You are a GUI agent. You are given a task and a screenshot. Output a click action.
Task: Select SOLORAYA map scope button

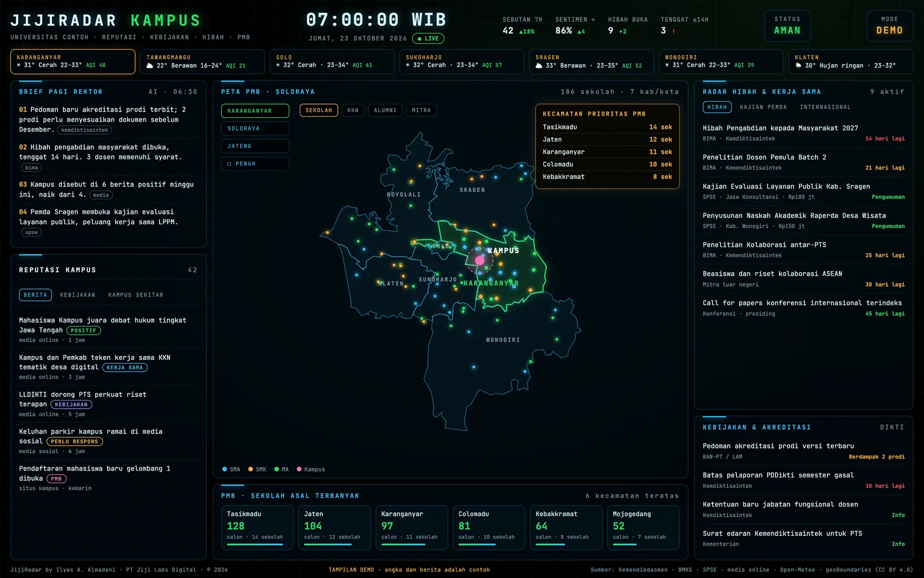pos(255,128)
